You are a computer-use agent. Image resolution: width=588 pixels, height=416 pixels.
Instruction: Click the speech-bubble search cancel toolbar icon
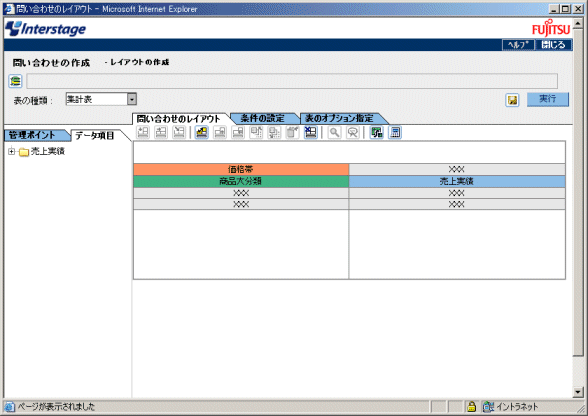click(x=352, y=132)
